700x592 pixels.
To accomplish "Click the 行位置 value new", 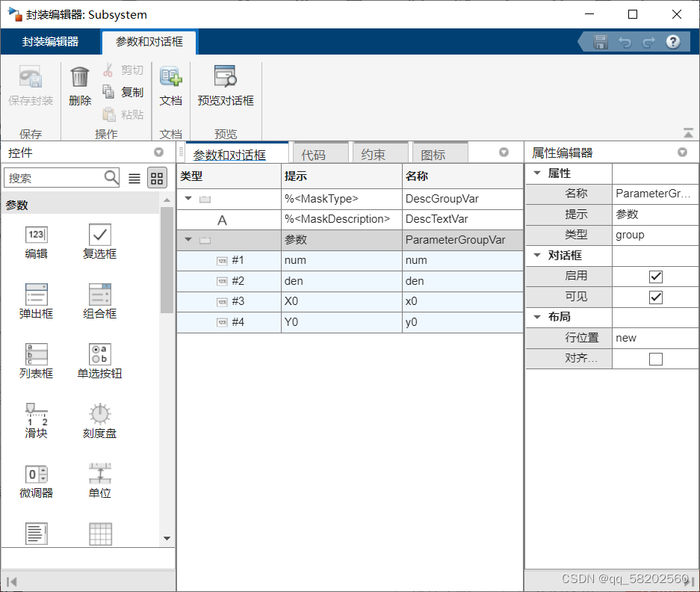I will tap(655, 338).
